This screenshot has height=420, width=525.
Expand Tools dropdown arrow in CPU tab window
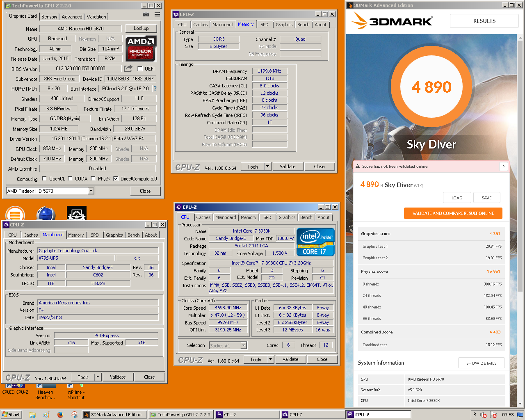270,359
